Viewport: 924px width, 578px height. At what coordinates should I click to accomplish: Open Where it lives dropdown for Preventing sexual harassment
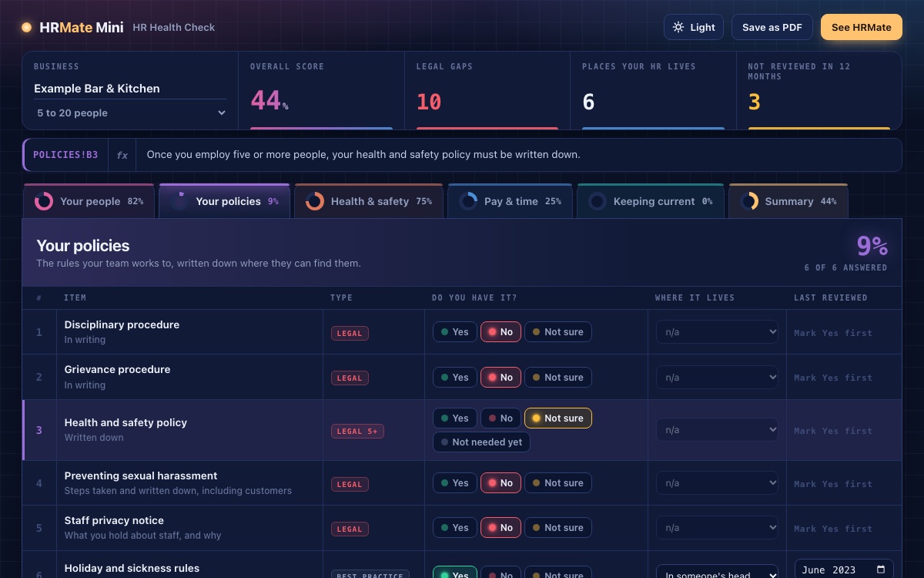(x=717, y=483)
